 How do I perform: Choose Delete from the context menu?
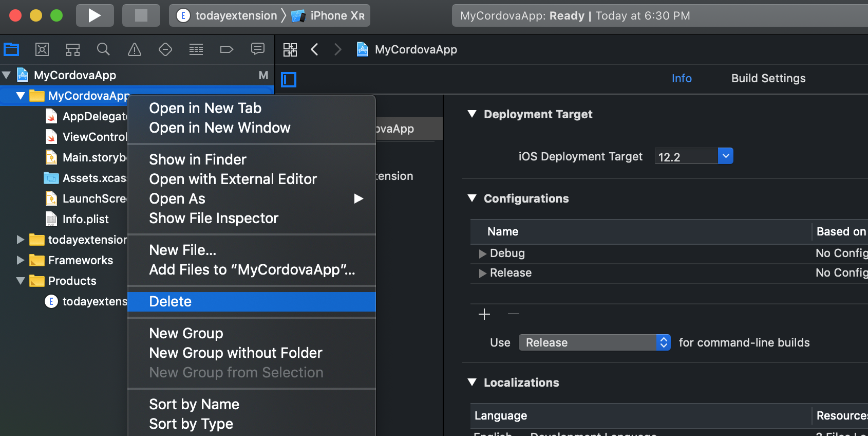click(170, 302)
